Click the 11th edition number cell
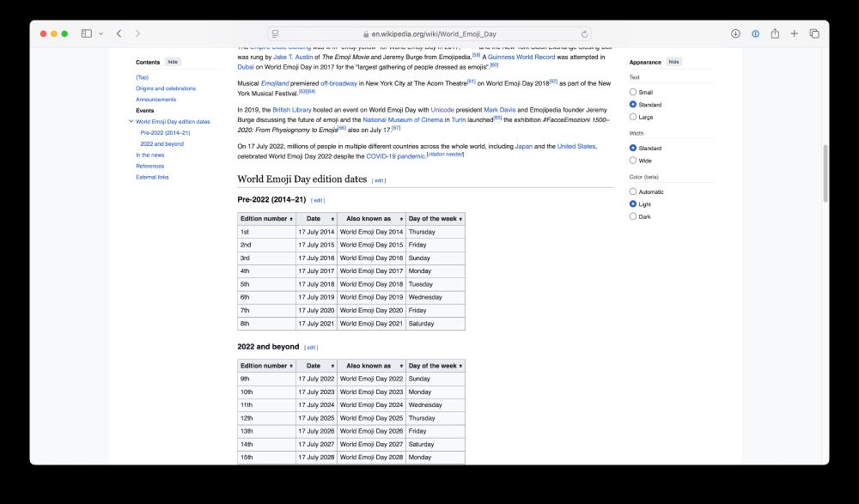 267,405
